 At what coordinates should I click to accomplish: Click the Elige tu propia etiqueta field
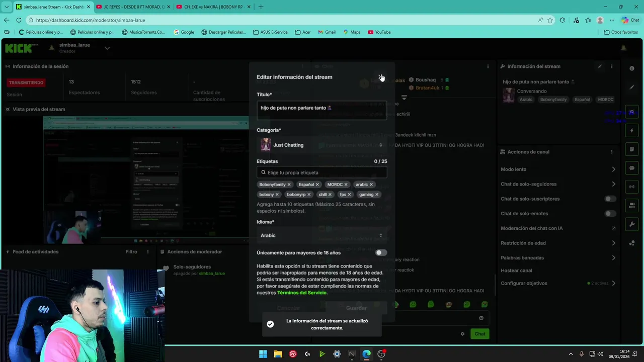coord(322,172)
